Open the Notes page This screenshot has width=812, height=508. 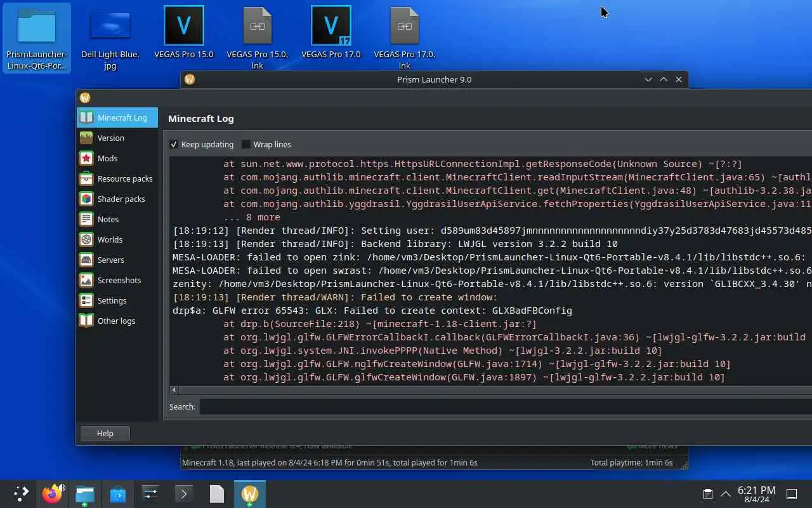coord(117,219)
